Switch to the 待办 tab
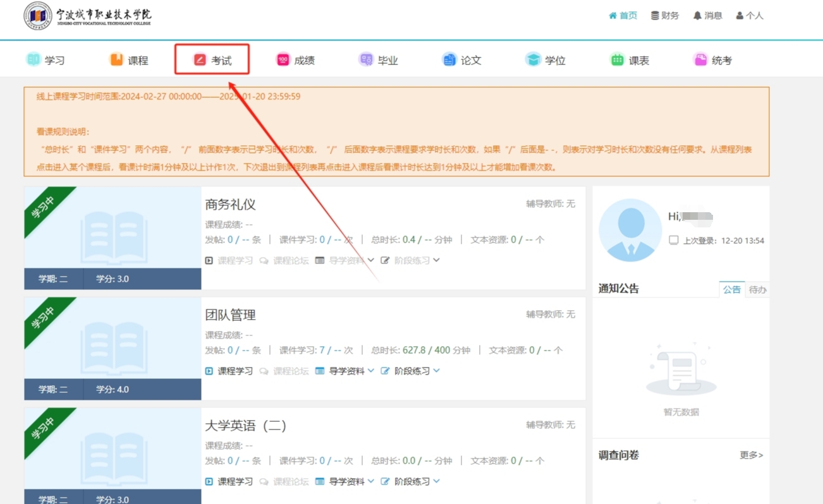Viewport: 823px width, 504px height. pos(757,289)
